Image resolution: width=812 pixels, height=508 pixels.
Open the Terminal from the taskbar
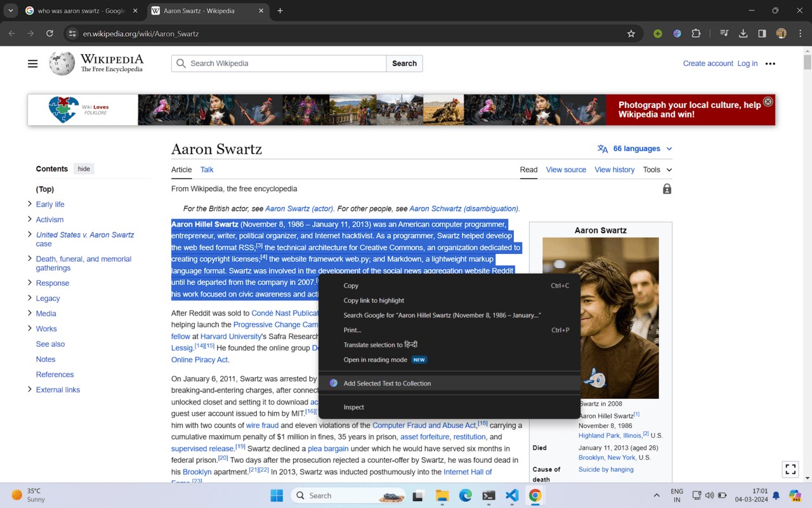(x=488, y=495)
